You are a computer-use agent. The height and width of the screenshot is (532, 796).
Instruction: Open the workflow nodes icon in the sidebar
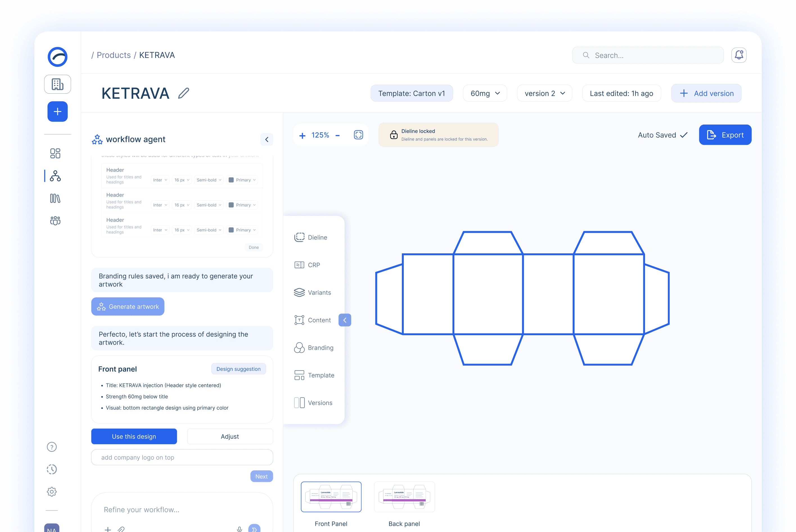click(55, 176)
